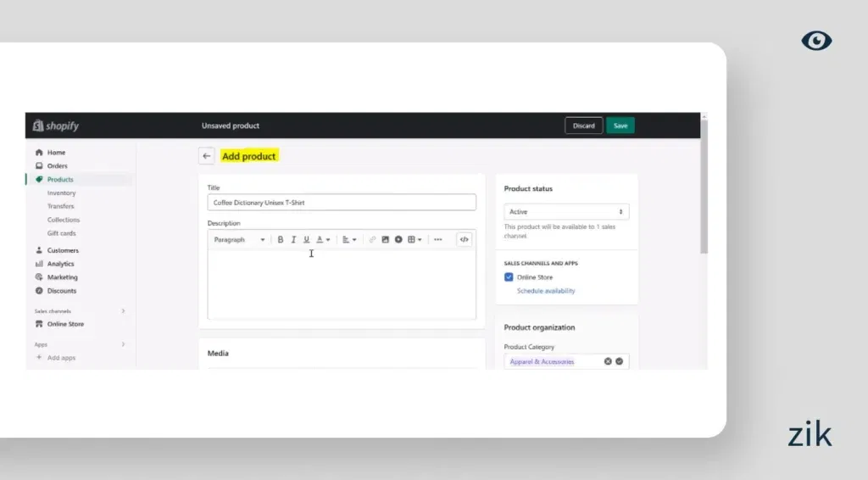Open the text color picker
868x480 pixels.
(x=323, y=240)
